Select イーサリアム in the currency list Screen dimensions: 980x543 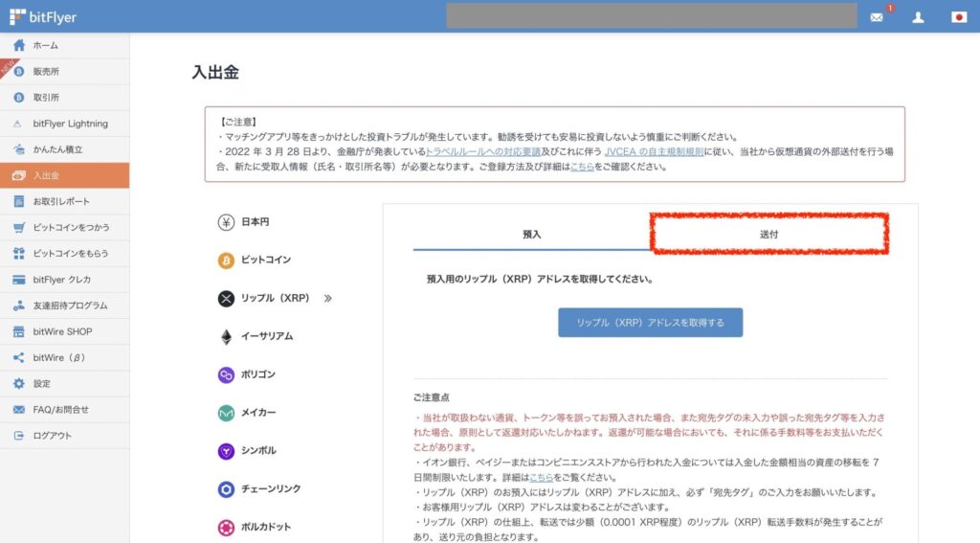pos(267,336)
